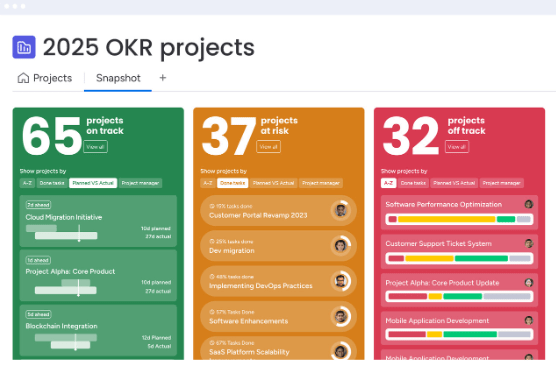Screen dimensions: 556x370
Task: Click 5d Actual label on Blockchain Integration
Action: [x=159, y=346]
